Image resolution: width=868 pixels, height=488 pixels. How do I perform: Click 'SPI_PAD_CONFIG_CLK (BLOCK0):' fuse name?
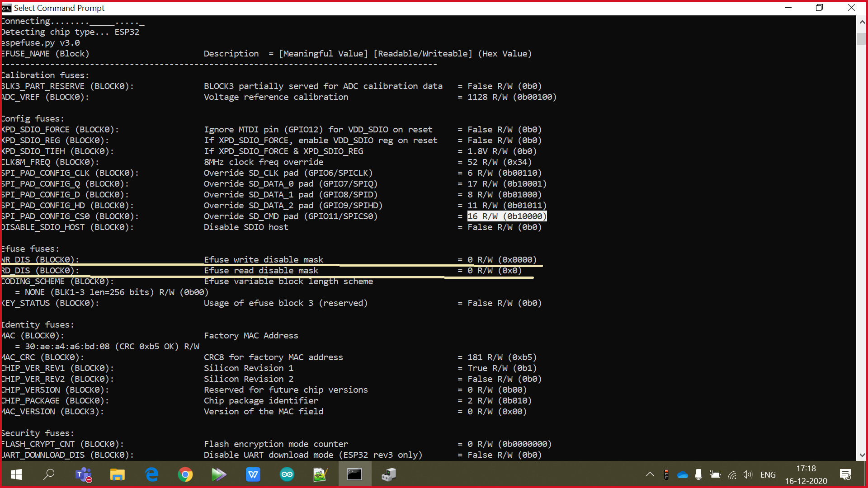[x=70, y=173]
